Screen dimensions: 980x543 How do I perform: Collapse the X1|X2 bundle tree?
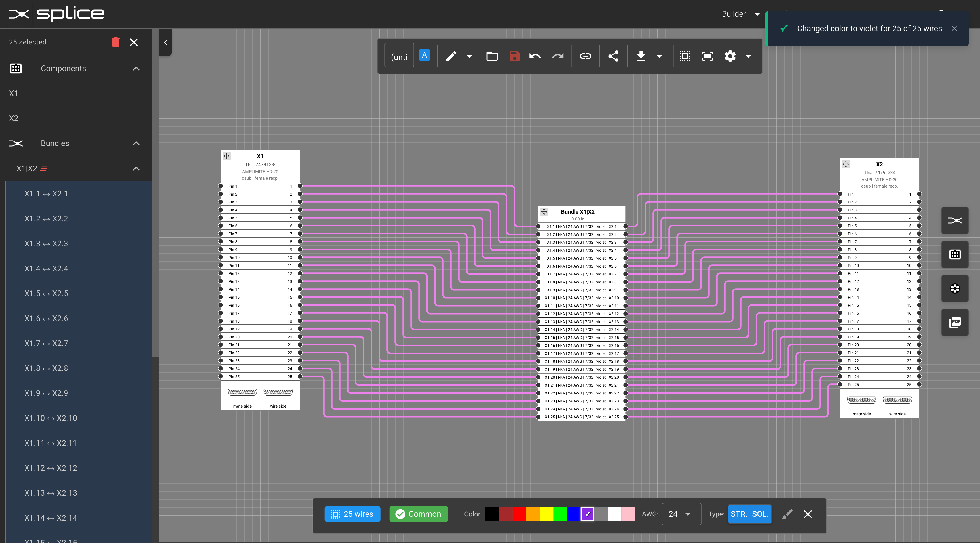pos(136,168)
